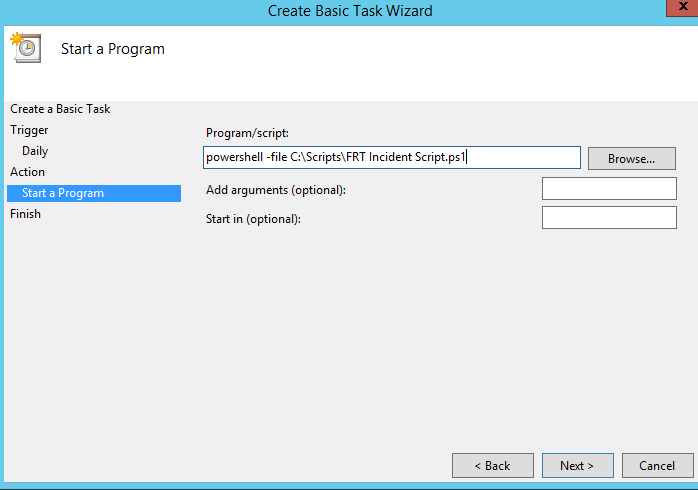Click the Task Scheduler clock icon

point(26,47)
